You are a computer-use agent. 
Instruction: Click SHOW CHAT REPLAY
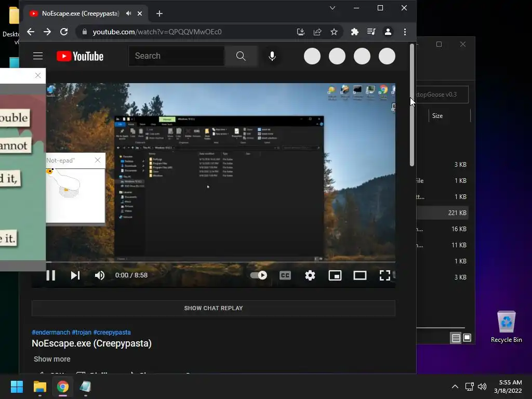[214, 308]
